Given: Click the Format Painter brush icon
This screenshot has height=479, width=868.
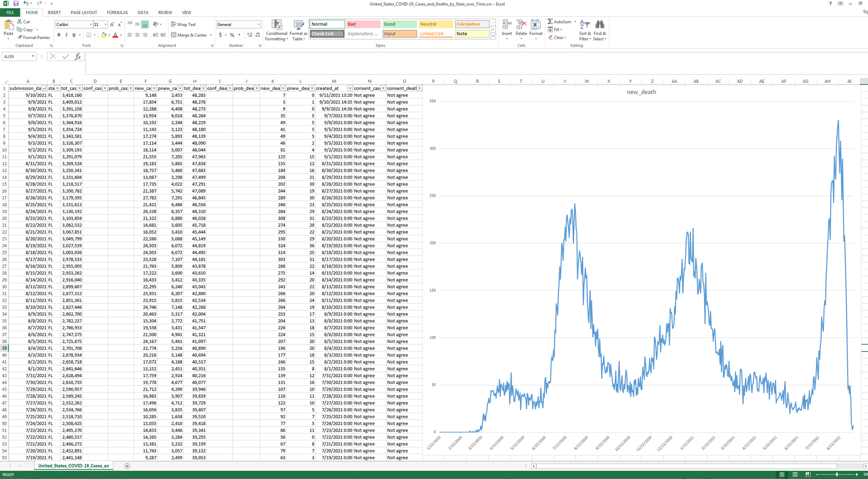Looking at the screenshot, I should pos(20,38).
